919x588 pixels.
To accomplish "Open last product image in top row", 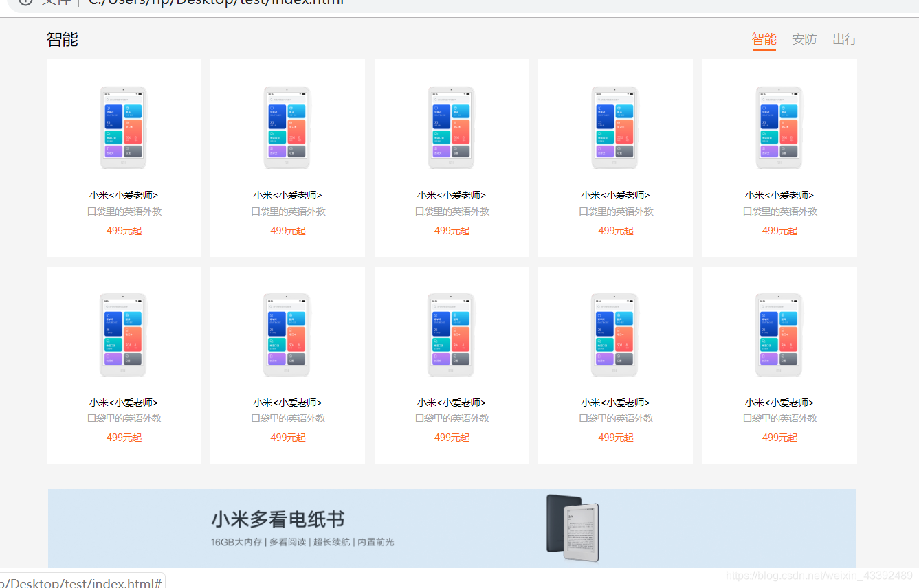I will 779,127.
